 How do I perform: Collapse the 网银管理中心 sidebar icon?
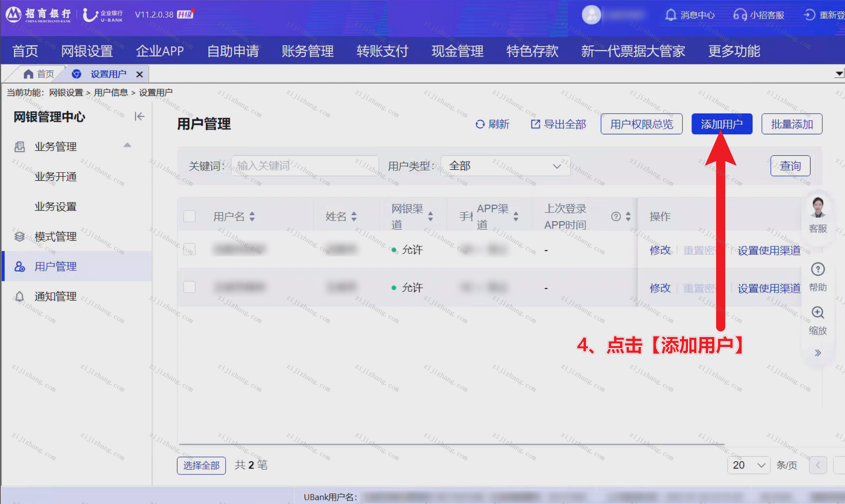point(140,116)
